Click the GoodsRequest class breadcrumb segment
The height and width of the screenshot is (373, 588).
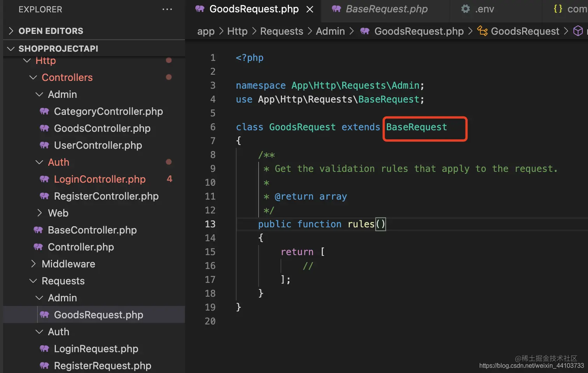coord(525,31)
